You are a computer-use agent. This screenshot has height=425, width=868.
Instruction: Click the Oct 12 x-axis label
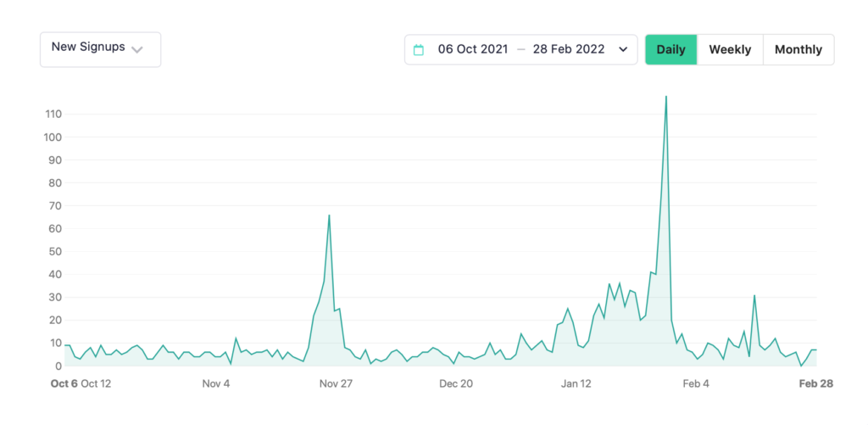pos(96,383)
